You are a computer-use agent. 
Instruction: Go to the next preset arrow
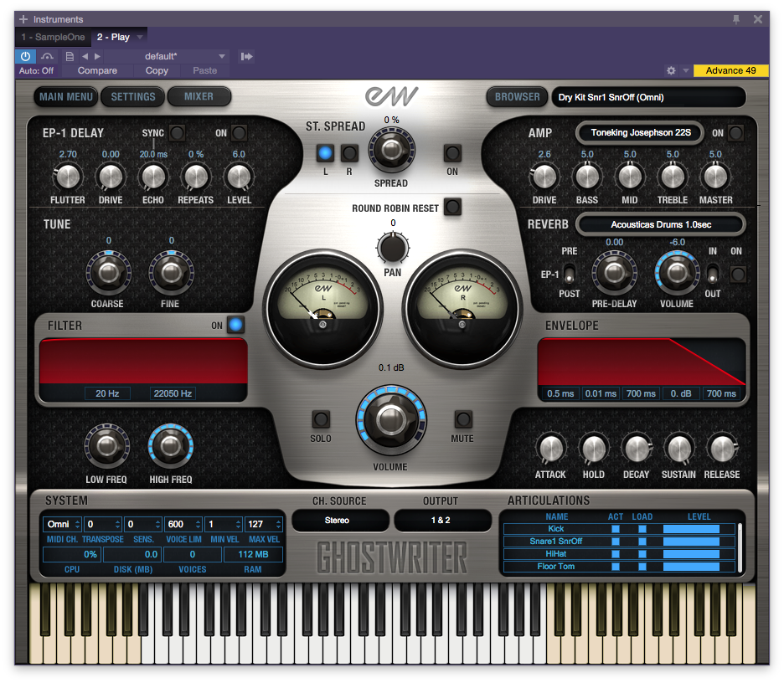[97, 56]
